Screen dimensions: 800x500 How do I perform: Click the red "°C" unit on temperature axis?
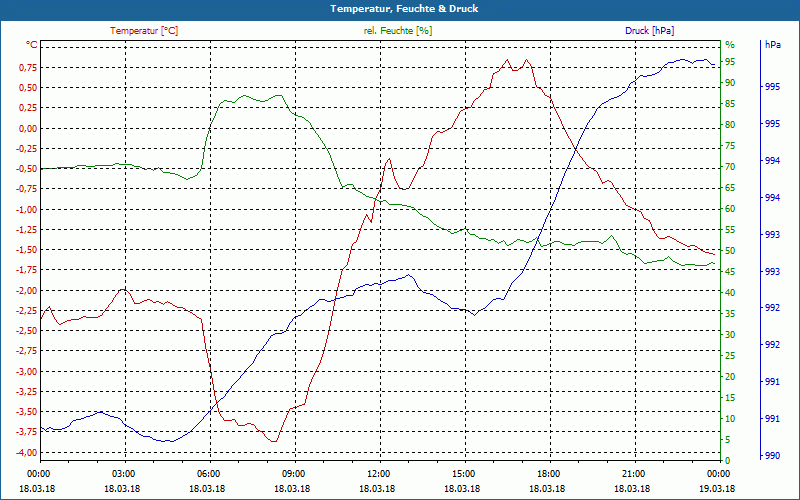point(32,45)
